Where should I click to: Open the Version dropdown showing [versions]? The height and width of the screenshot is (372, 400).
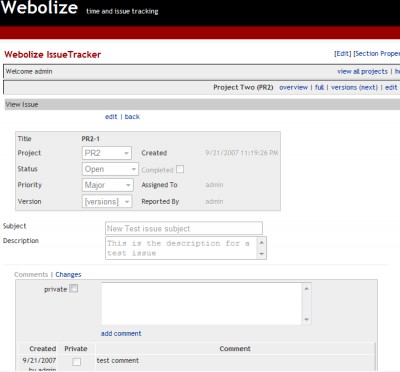(x=107, y=201)
